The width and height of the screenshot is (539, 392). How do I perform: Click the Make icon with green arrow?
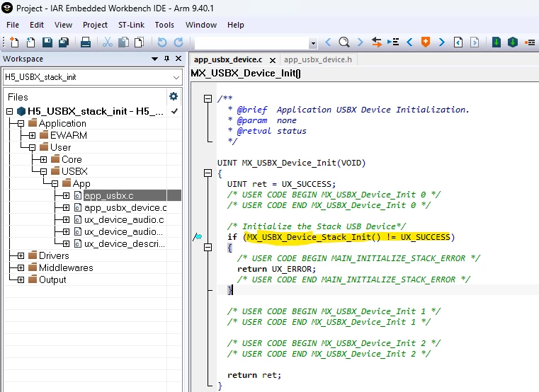(x=513, y=42)
